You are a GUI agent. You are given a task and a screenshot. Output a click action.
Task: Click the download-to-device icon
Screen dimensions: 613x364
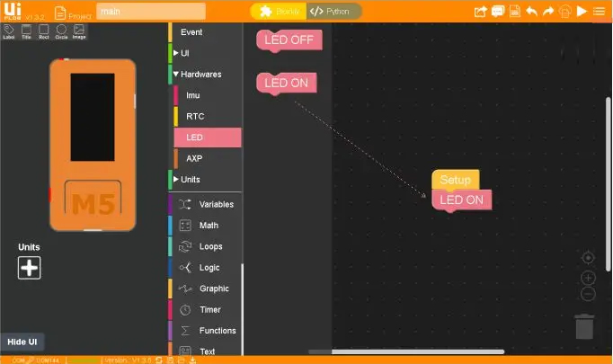[x=565, y=12]
